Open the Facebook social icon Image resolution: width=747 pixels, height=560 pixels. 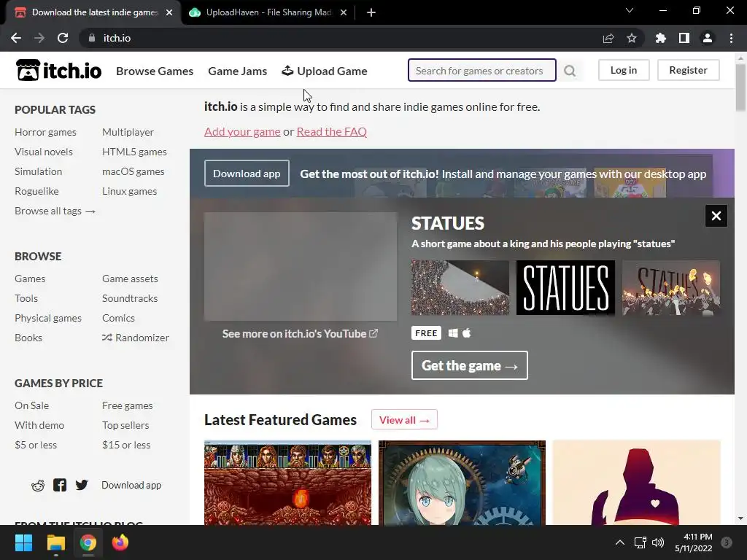pos(60,485)
